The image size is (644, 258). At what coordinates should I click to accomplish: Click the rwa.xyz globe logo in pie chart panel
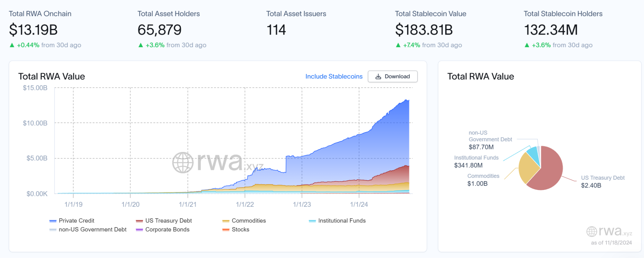coord(591,232)
